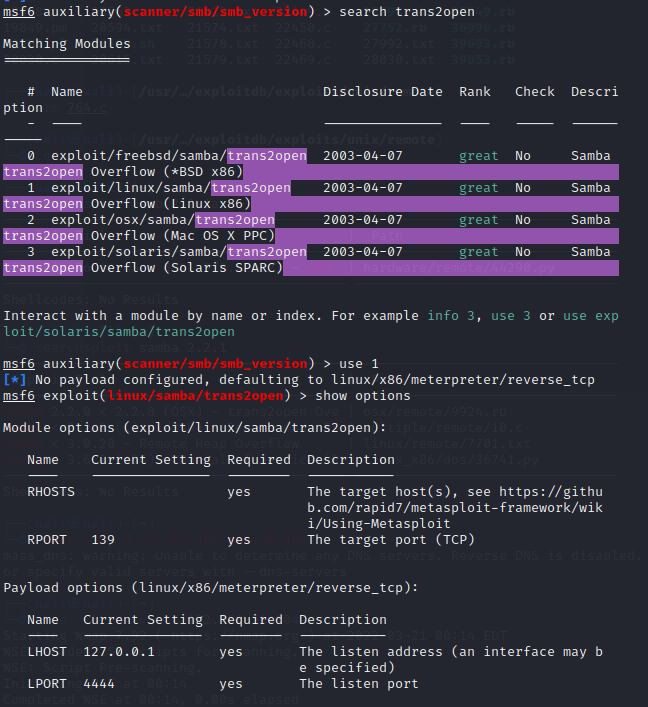
Task: Click the RPORT value '139'
Action: [103, 540]
